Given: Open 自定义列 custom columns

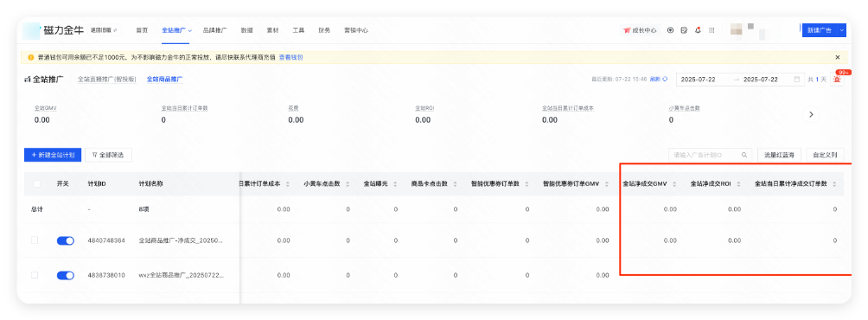Looking at the screenshot, I should tap(825, 155).
